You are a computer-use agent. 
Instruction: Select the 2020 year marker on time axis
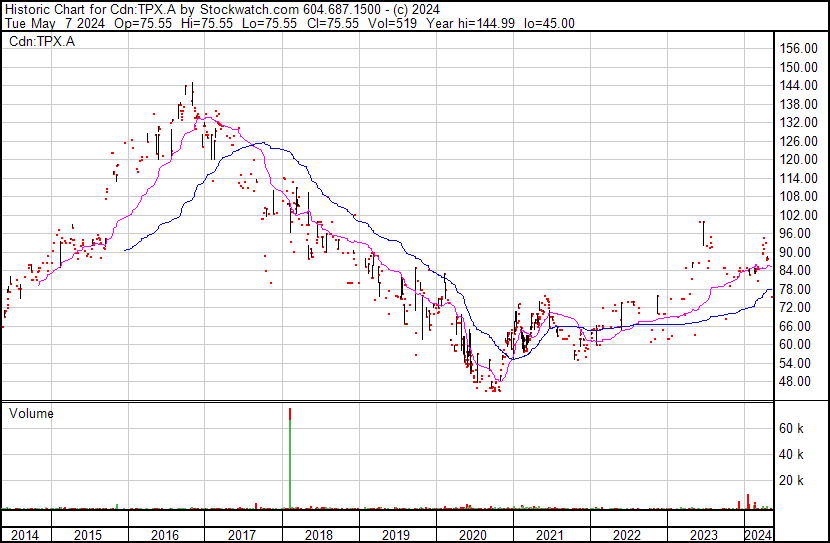point(473,535)
